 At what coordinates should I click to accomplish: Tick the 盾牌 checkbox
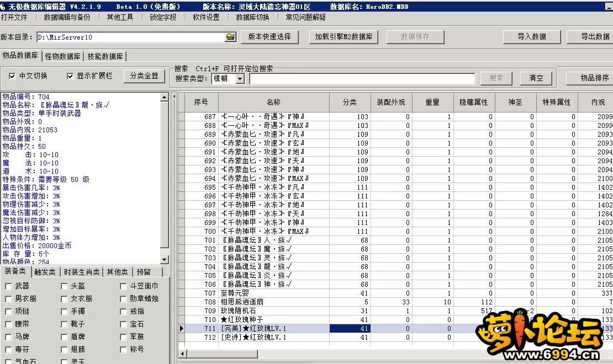[x=64, y=336]
